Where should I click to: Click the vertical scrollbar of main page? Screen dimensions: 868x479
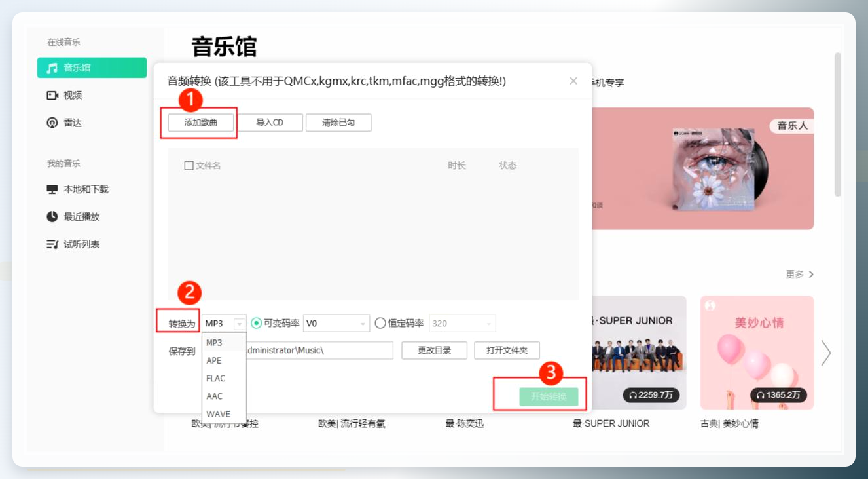tap(837, 125)
